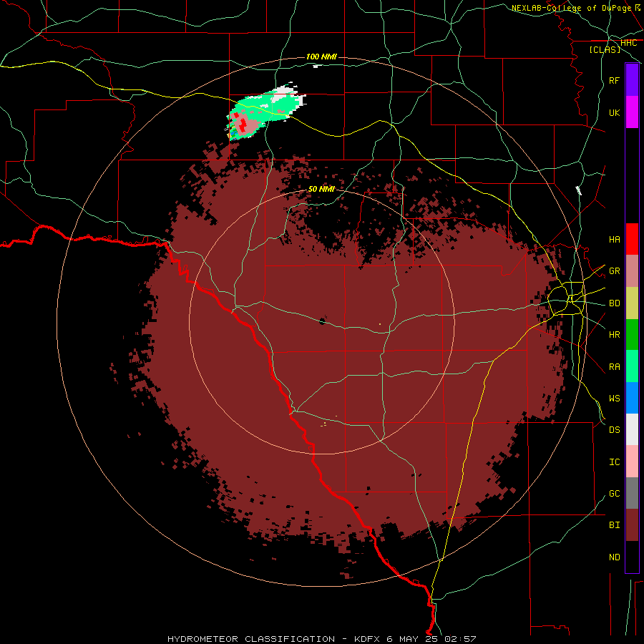Click the GR legend label

tap(614, 271)
